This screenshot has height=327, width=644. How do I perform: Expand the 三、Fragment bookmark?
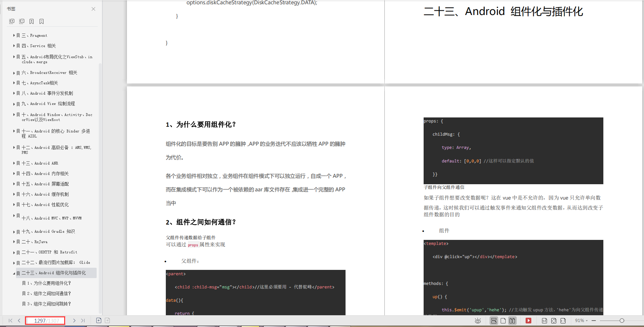point(14,35)
